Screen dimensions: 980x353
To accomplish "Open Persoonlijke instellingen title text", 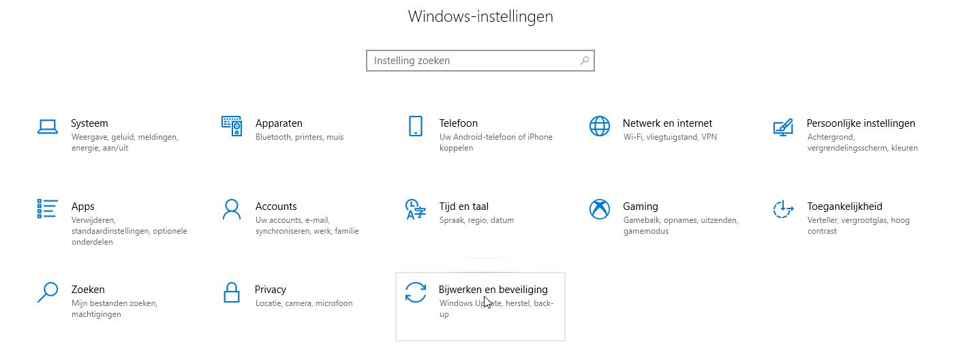I will click(x=861, y=123).
